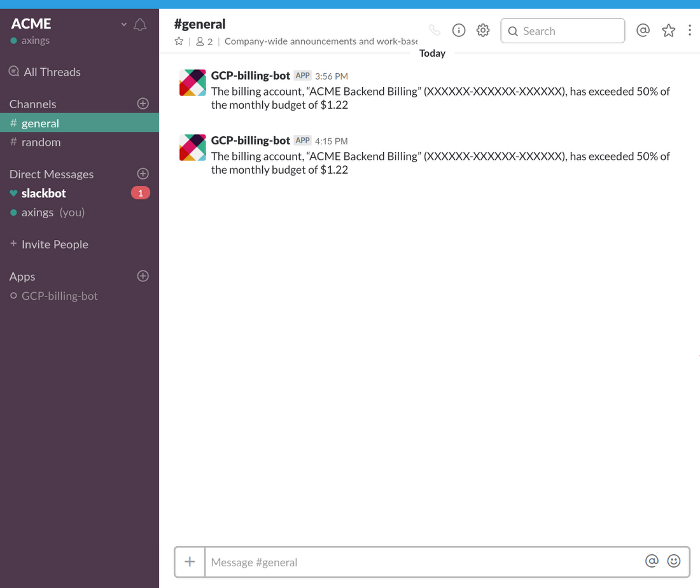Click the Today date divider label
This screenshot has height=588, width=700.
click(x=432, y=53)
